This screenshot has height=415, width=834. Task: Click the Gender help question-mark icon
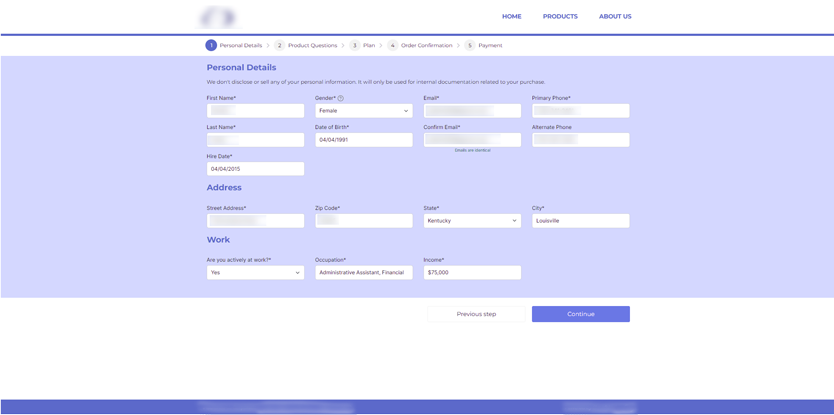(x=340, y=98)
